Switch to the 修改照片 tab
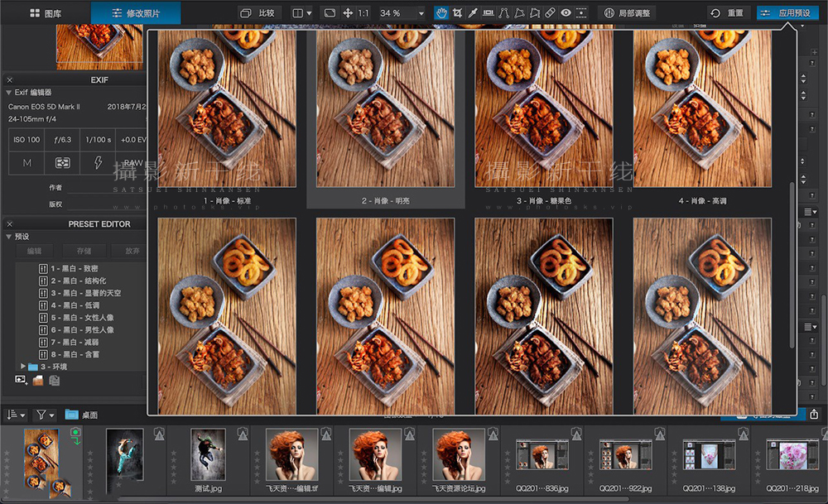 (136, 13)
